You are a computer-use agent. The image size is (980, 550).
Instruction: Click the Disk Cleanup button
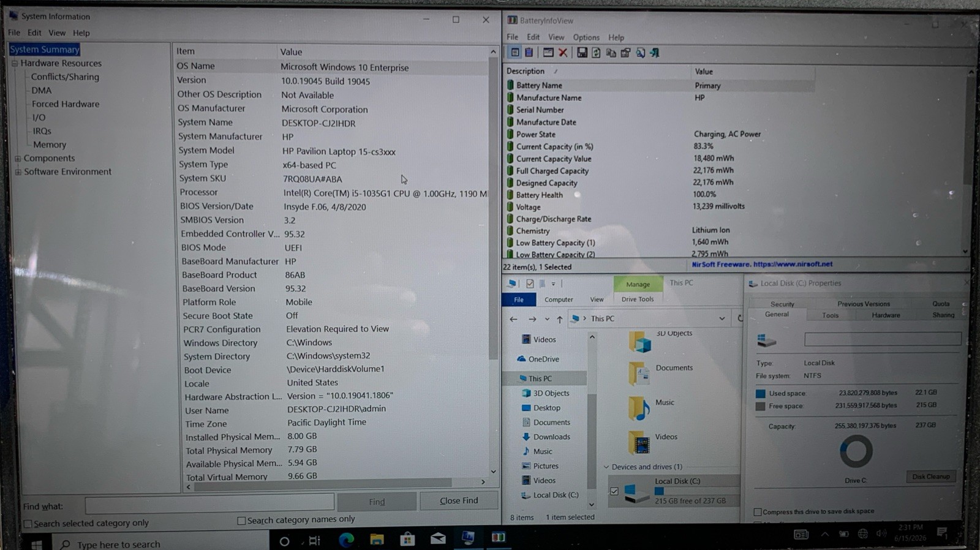coord(930,477)
